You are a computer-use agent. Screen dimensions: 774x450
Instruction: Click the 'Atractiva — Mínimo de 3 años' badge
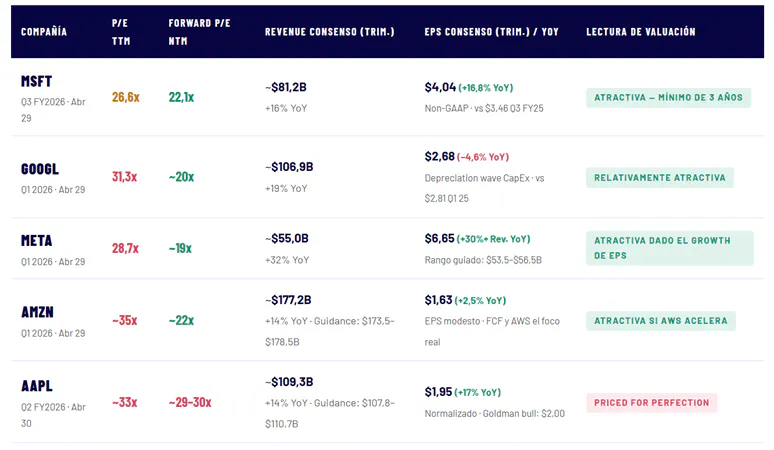[x=669, y=97]
